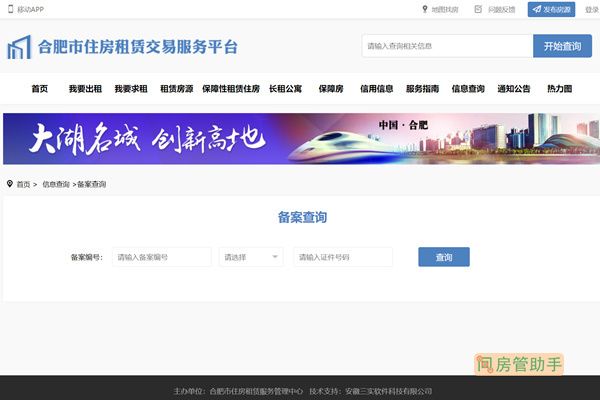Screen dimensions: 600x400
Task: Open 保障性租赁住房 menu item
Action: (231, 89)
